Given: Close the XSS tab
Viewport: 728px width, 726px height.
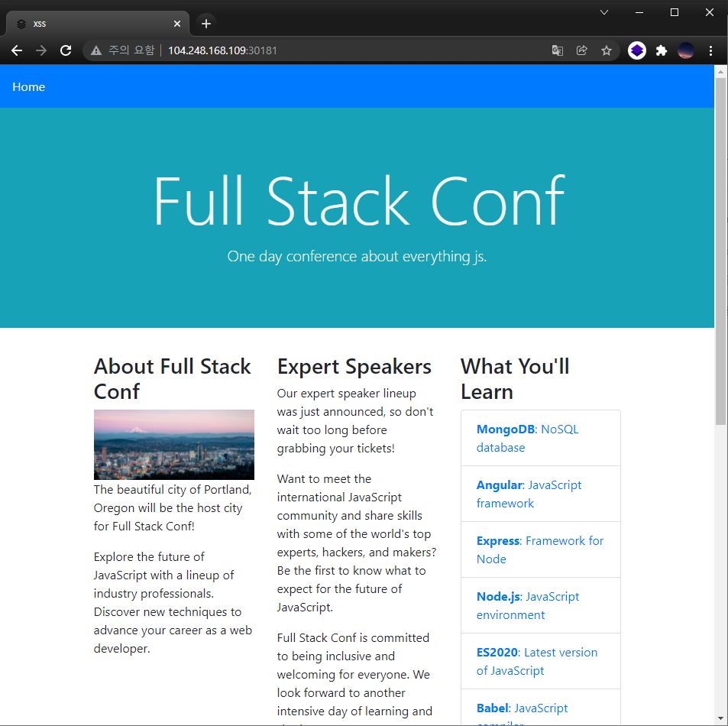Looking at the screenshot, I should (x=177, y=24).
